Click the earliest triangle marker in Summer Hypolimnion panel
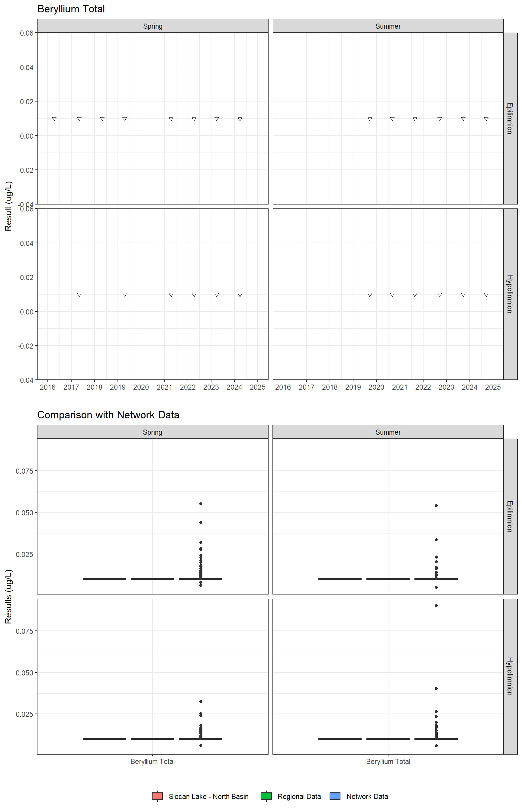This screenshot has width=522, height=812. (370, 295)
